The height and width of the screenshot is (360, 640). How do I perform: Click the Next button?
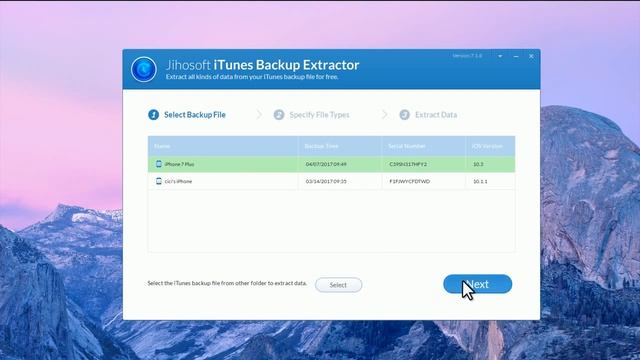pyautogui.click(x=478, y=284)
